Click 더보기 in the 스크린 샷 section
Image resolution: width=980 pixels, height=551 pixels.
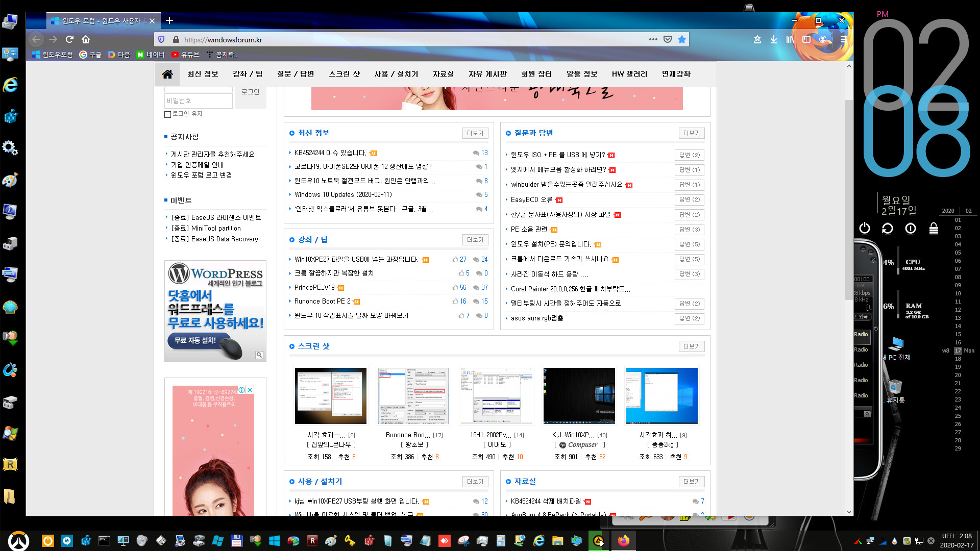click(x=692, y=346)
